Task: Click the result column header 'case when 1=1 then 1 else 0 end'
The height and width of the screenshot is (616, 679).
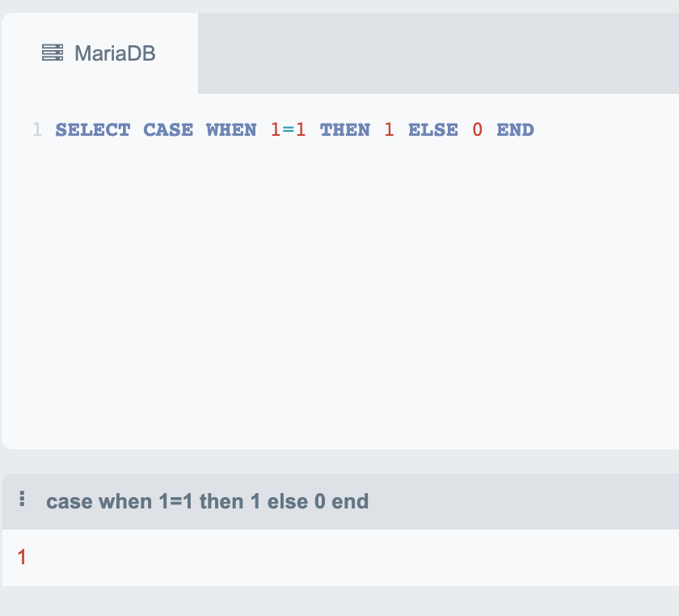Action: coord(208,501)
